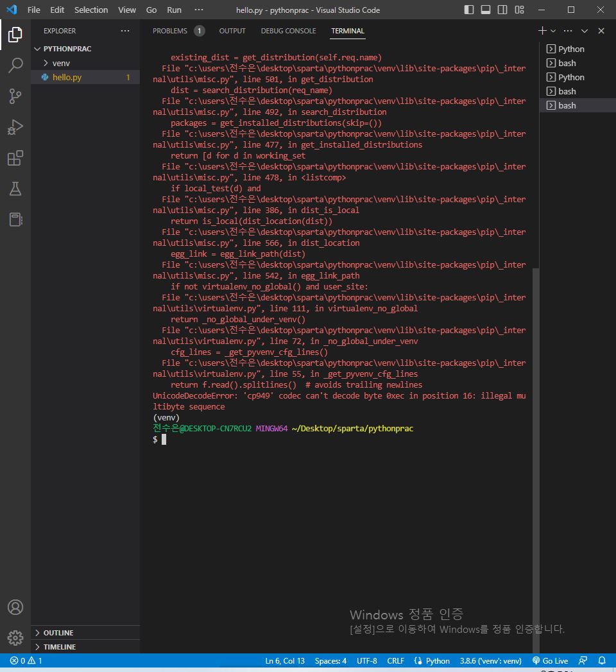Open notifications bell icon
Viewport: 616px width, 672px height.
[602, 660]
